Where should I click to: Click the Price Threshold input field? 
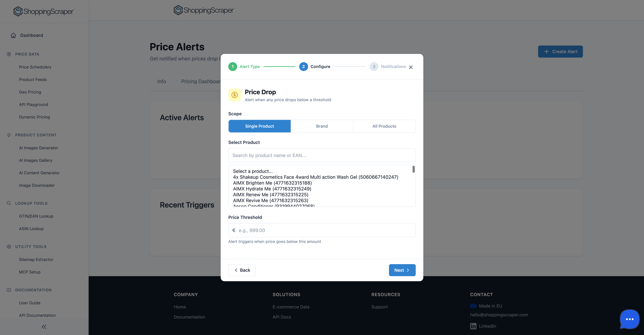coord(322,230)
